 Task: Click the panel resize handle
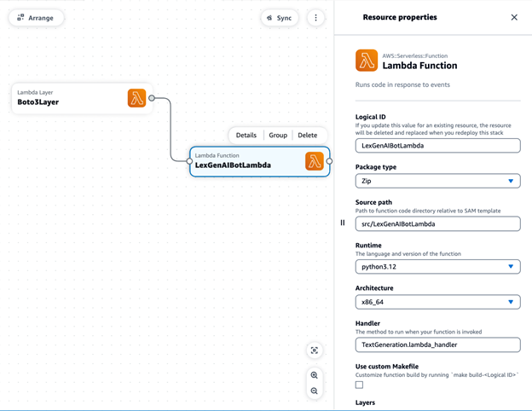pyautogui.click(x=343, y=223)
